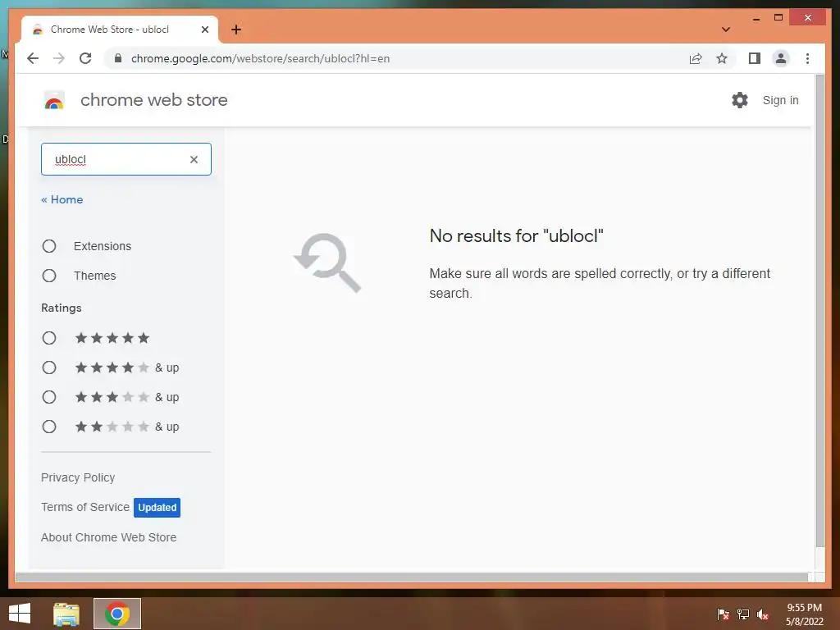Screen dimensions: 840x630
Task: Open the Chrome side panel
Action: tap(755, 58)
